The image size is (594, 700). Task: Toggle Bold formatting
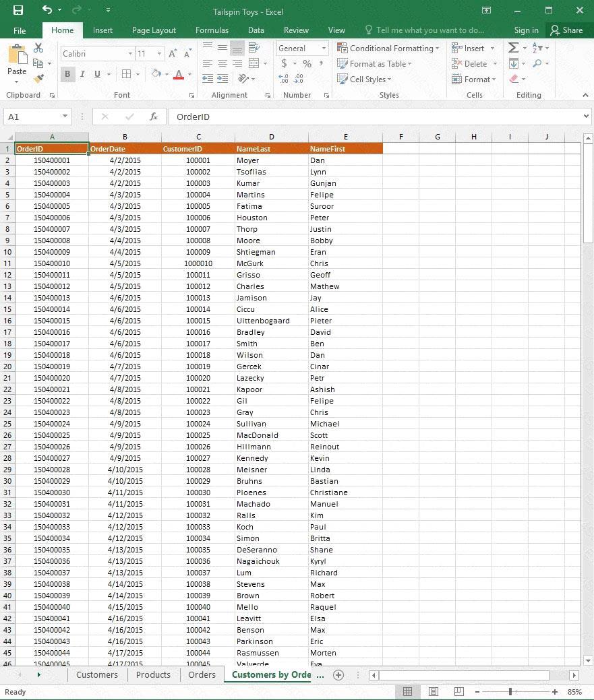point(67,74)
